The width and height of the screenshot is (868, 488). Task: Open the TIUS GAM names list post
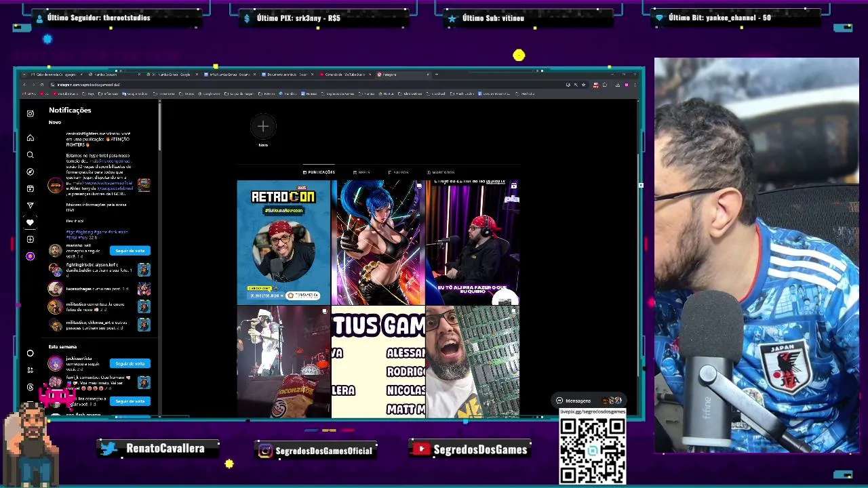378,361
